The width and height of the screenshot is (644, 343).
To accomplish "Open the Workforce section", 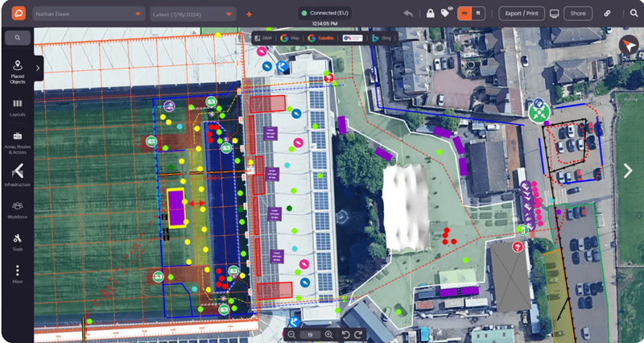I will pyautogui.click(x=18, y=210).
